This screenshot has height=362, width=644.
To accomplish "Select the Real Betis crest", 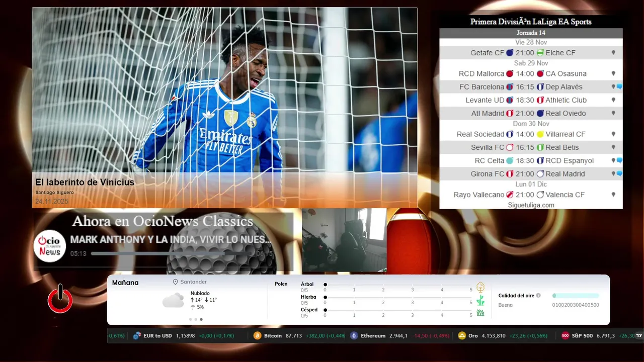I will (540, 147).
